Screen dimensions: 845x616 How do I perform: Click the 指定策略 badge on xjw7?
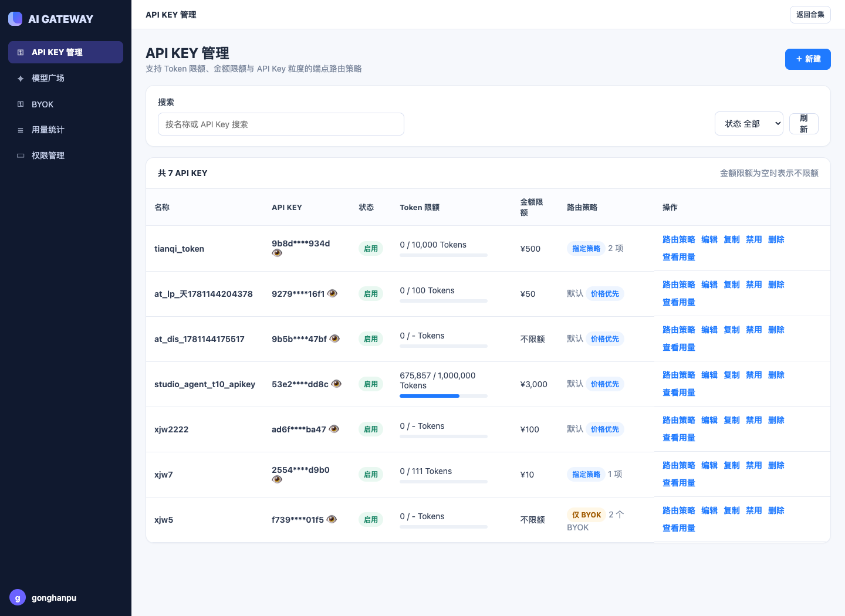586,474
